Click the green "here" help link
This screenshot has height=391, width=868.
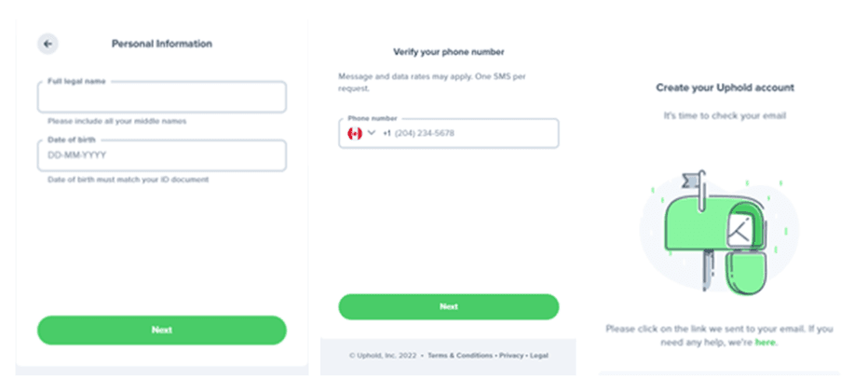tap(765, 343)
